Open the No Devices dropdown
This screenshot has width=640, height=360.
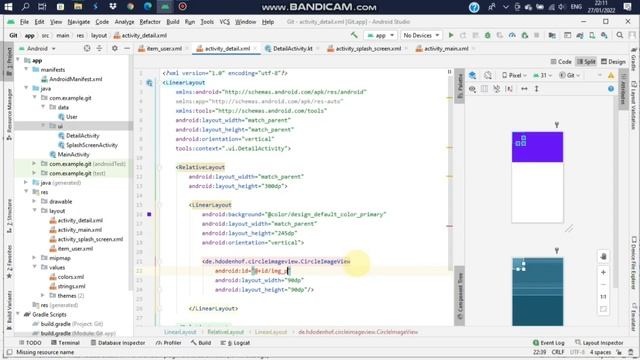point(421,36)
